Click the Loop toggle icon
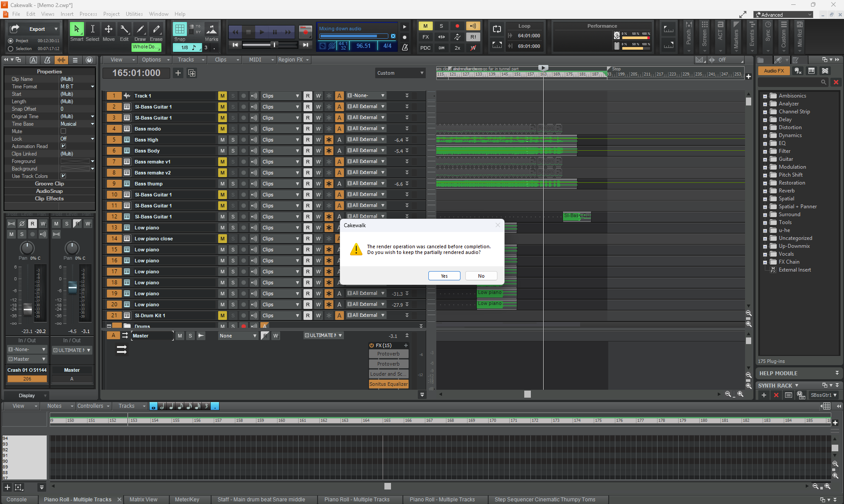Screen dimensions: 844x504 [x=497, y=29]
